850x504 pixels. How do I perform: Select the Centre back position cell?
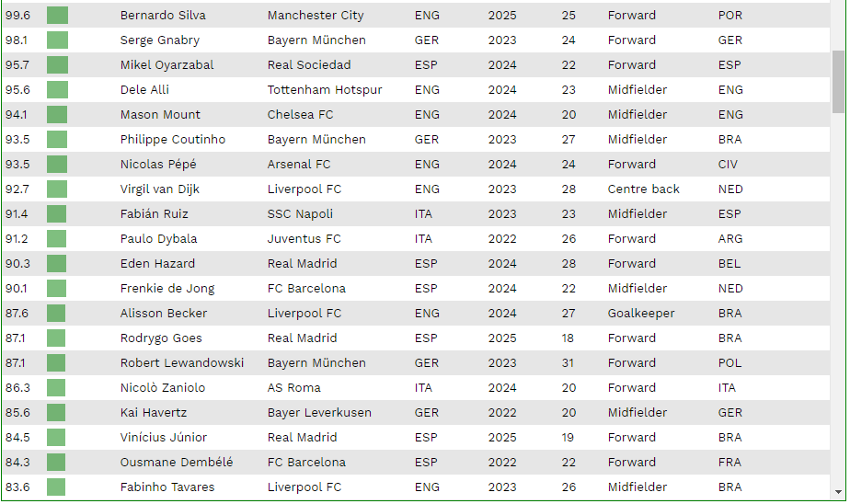tap(643, 189)
